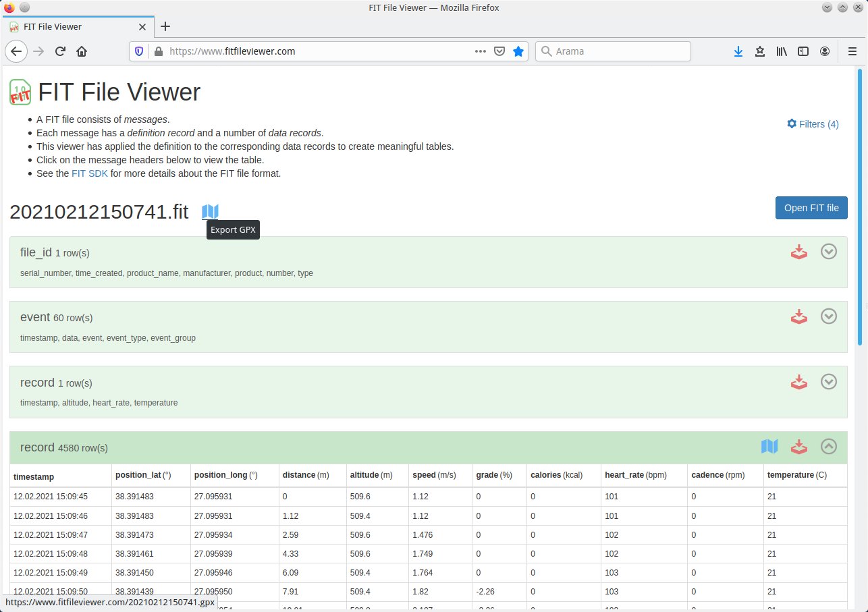Image resolution: width=868 pixels, height=612 pixels.
Task: Select the FIT File Viewer tab
Action: point(74,27)
